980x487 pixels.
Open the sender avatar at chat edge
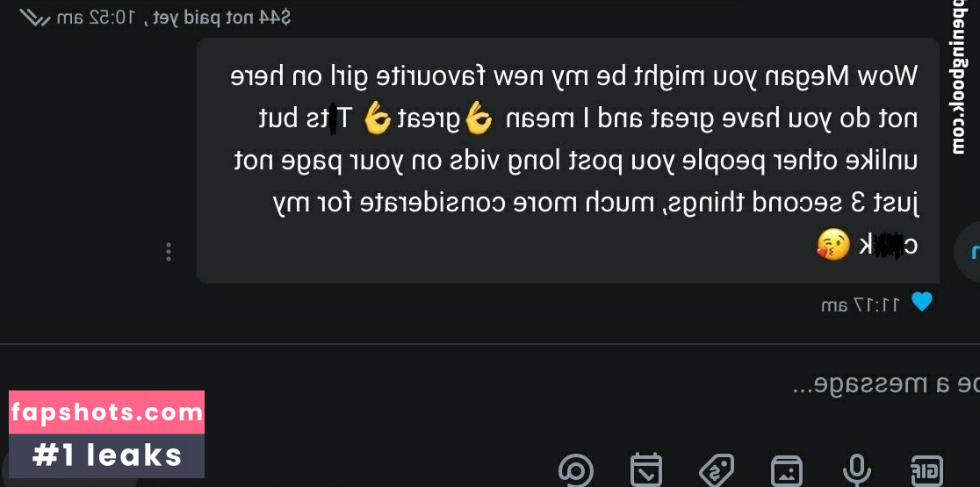pyautogui.click(x=970, y=252)
